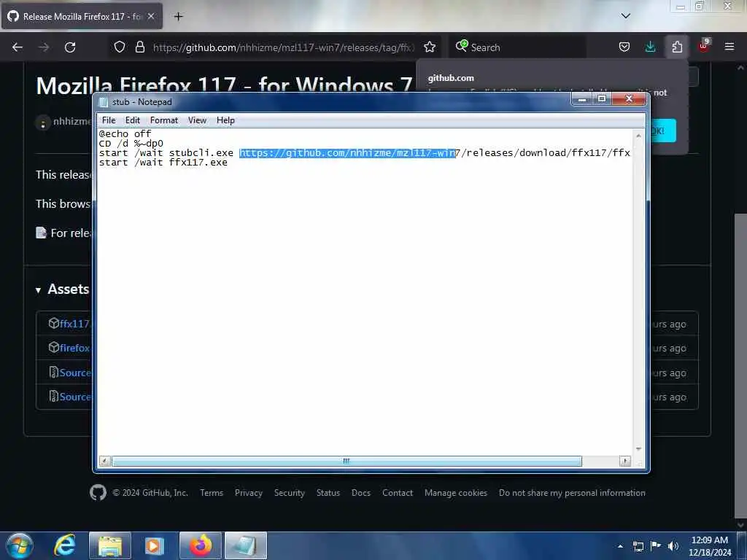Open nhhizme author profile link
This screenshot has height=560, width=747.
[x=72, y=122]
